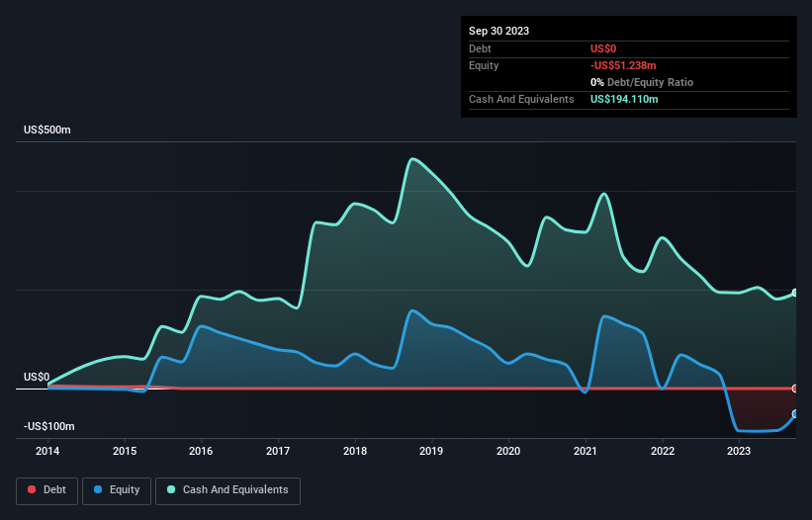Click the teal Cash legend dot

coord(172,489)
